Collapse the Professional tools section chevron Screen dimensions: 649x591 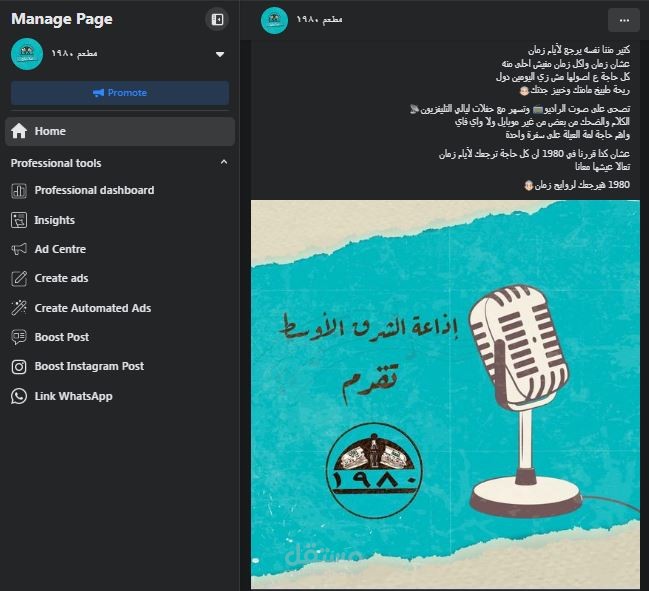pos(224,162)
